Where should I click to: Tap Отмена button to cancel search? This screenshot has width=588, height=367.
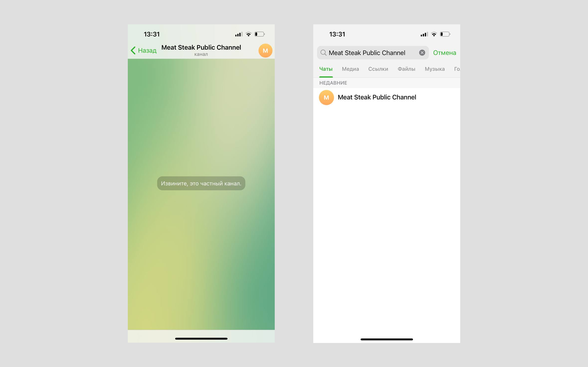pyautogui.click(x=444, y=52)
